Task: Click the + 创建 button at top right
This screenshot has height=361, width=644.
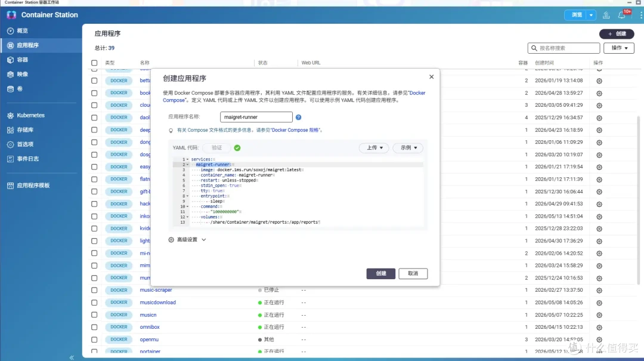Action: point(617,34)
